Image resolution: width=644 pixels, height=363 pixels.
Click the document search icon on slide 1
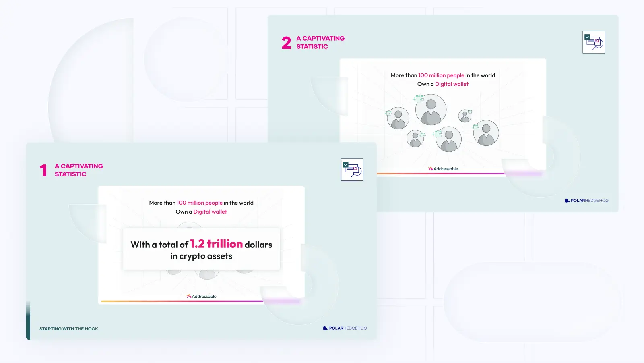pos(352,170)
